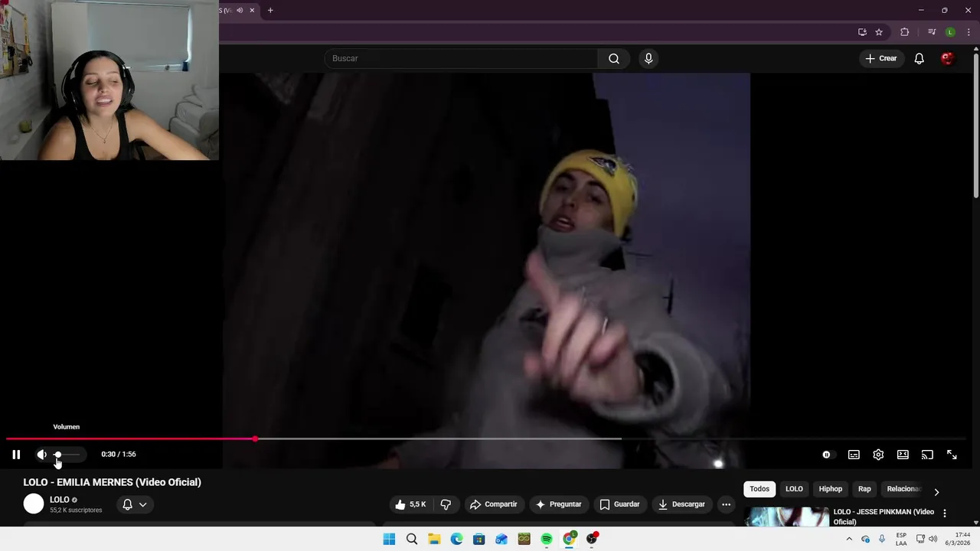The image size is (980, 551).
Task: Open the LOLO channel name link
Action: pos(60,500)
